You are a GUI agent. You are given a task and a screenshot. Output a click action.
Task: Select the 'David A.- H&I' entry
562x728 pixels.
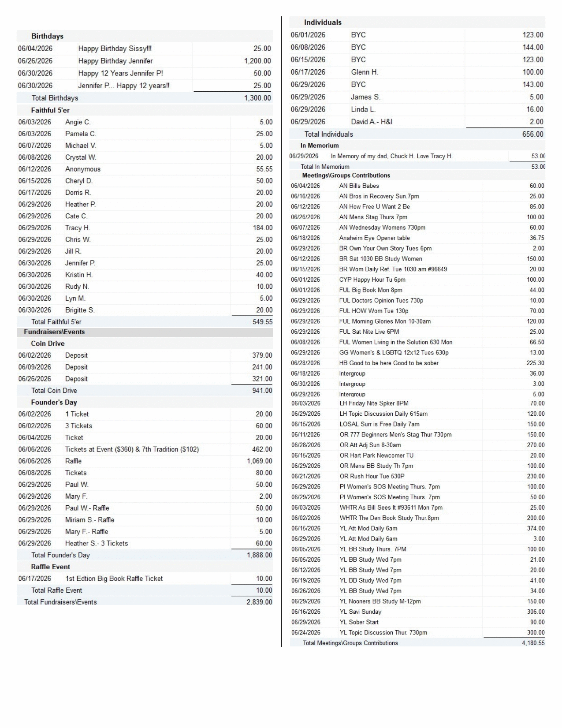pos(372,122)
